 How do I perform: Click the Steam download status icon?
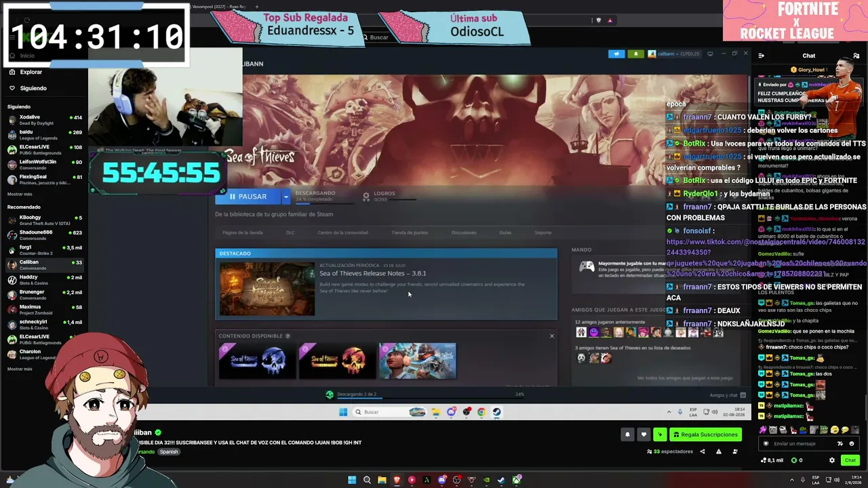click(330, 394)
